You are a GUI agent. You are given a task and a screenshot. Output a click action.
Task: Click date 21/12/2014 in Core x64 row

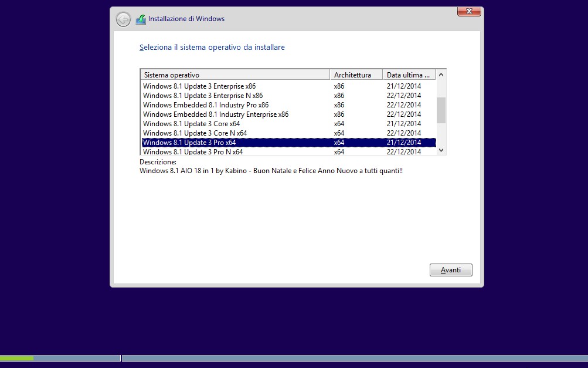coord(404,123)
